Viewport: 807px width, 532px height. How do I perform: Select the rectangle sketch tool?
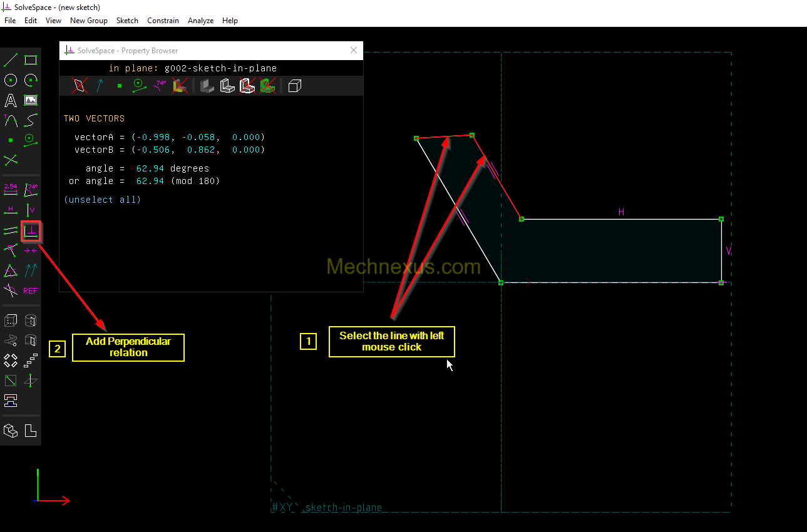pos(31,60)
